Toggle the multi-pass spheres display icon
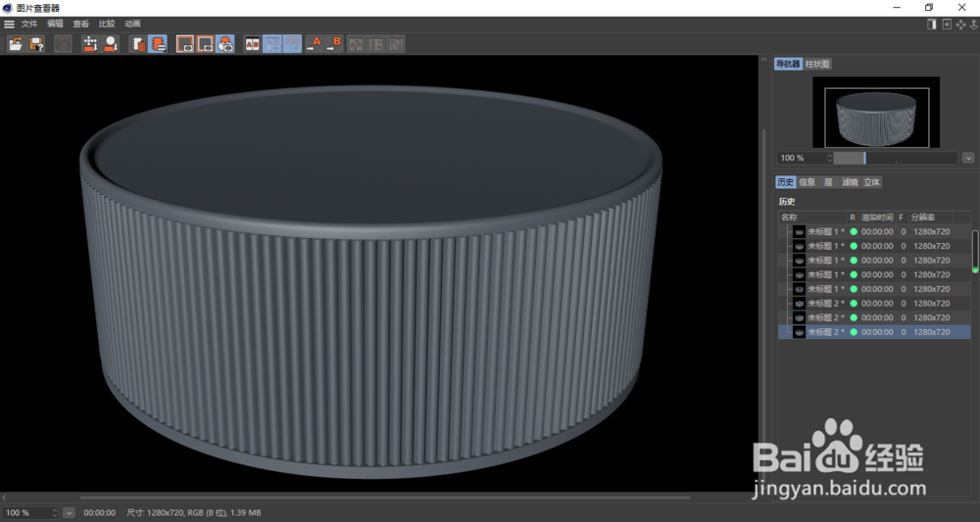Image resolution: width=980 pixels, height=522 pixels. click(225, 44)
